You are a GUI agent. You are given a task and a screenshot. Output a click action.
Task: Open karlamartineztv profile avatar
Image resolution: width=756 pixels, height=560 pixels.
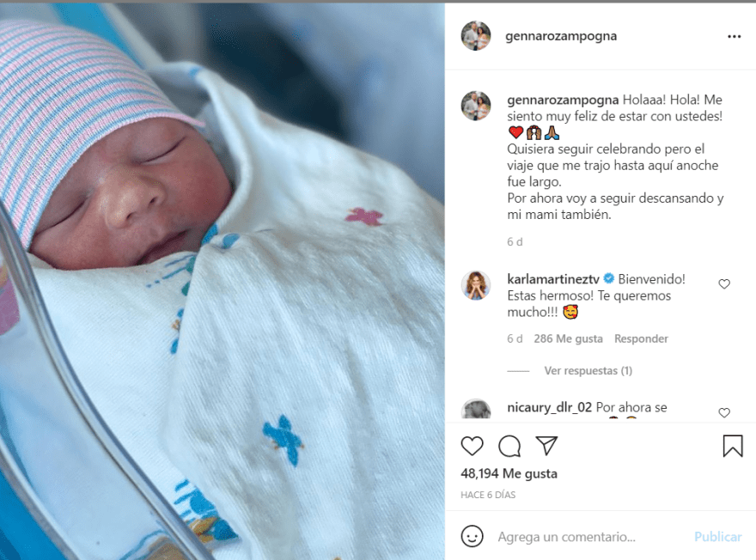click(x=476, y=285)
